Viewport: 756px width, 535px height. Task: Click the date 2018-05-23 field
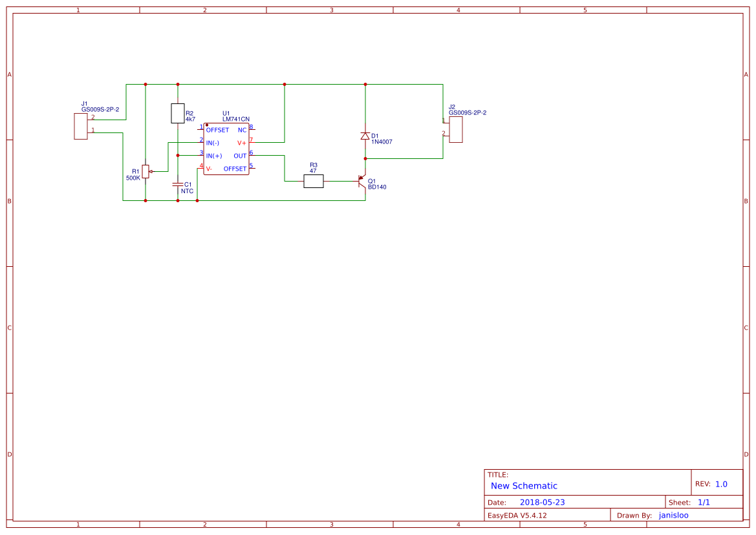(543, 501)
